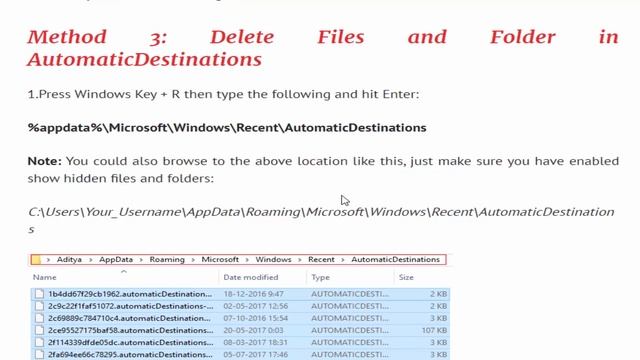Viewport: 640px width, 360px height.
Task: Click file icon of 2c69889c784710c4 row
Action: [39, 318]
